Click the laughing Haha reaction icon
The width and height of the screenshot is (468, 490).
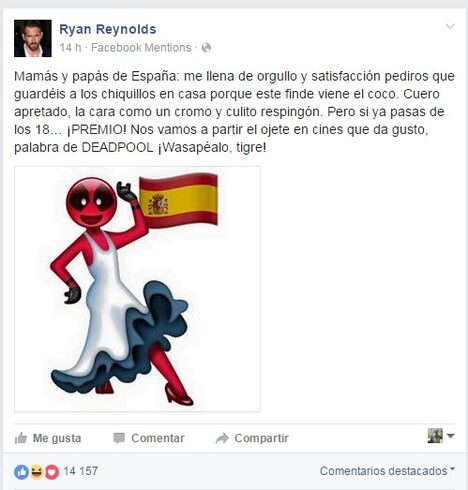(37, 472)
